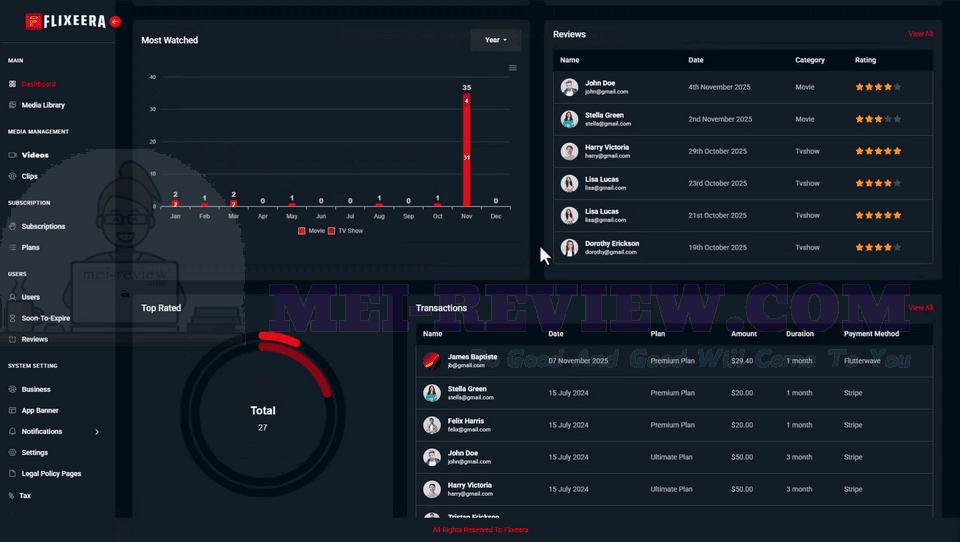
Task: Open Dashboard from sidebar
Action: tap(39, 84)
